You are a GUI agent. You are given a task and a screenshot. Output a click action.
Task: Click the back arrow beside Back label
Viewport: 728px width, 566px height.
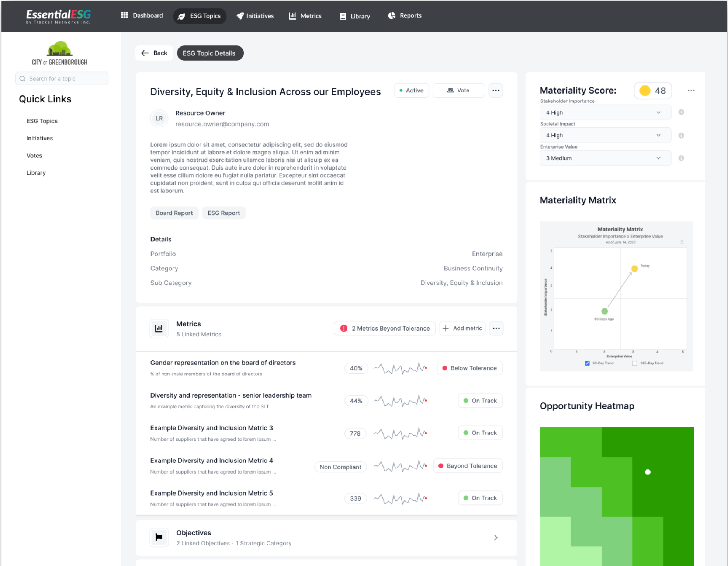click(x=146, y=53)
